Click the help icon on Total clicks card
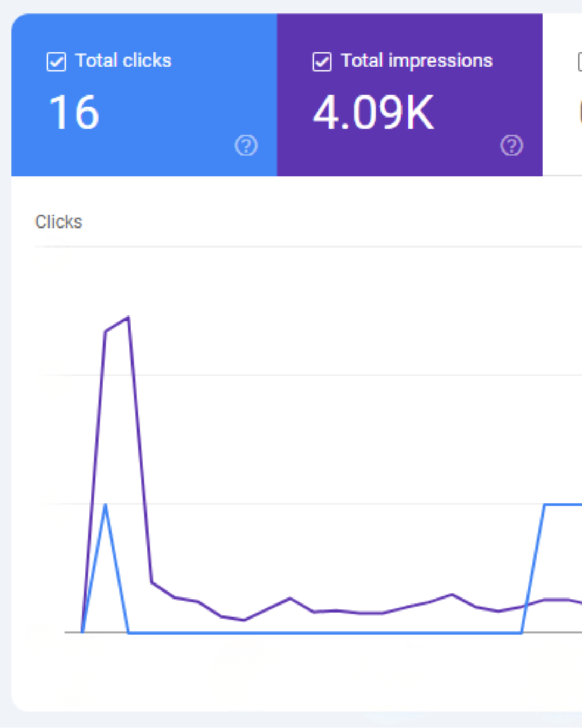 [x=246, y=146]
